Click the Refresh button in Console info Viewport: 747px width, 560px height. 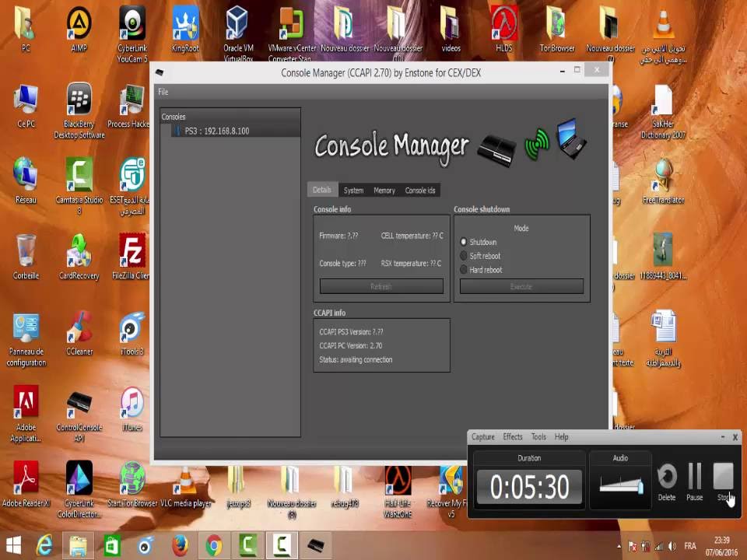(381, 286)
